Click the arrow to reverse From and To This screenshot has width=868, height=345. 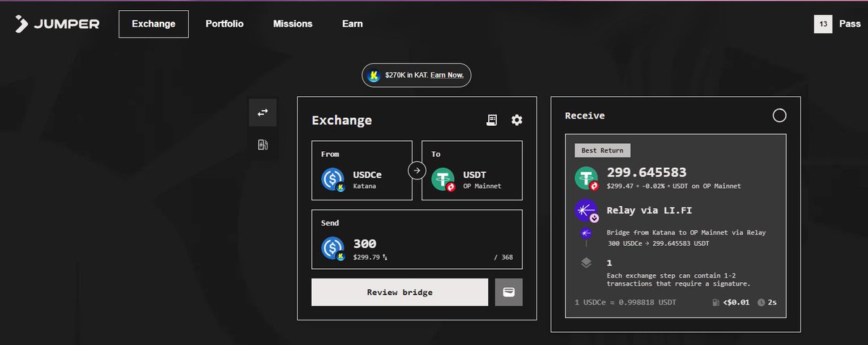point(417,171)
